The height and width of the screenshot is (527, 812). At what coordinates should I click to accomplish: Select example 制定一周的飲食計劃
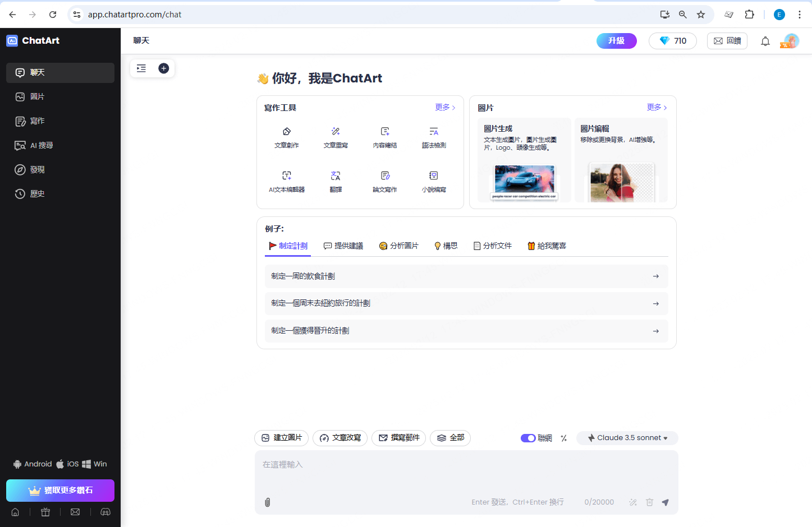click(466, 276)
